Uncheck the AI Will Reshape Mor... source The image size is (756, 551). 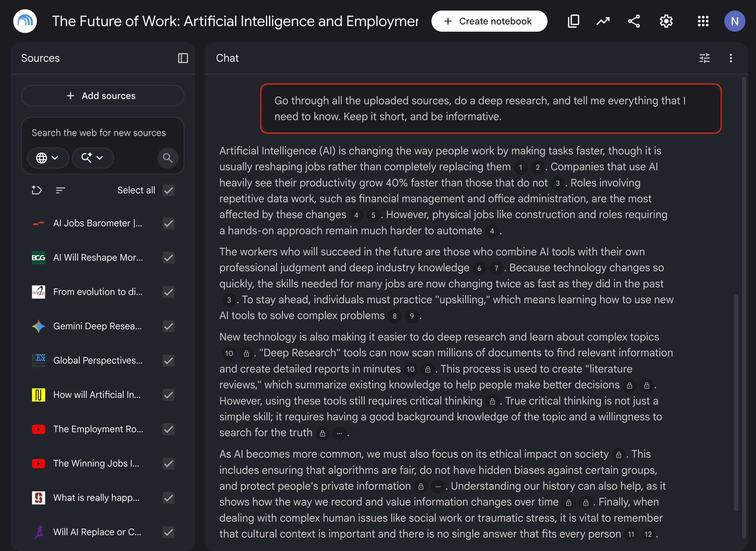point(169,257)
